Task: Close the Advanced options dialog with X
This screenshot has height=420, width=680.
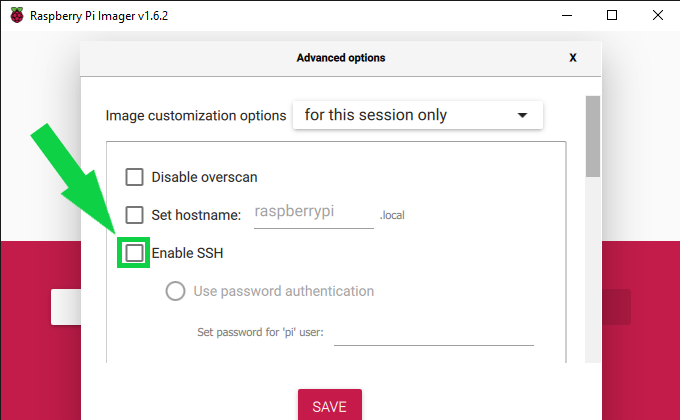Action: tap(573, 58)
